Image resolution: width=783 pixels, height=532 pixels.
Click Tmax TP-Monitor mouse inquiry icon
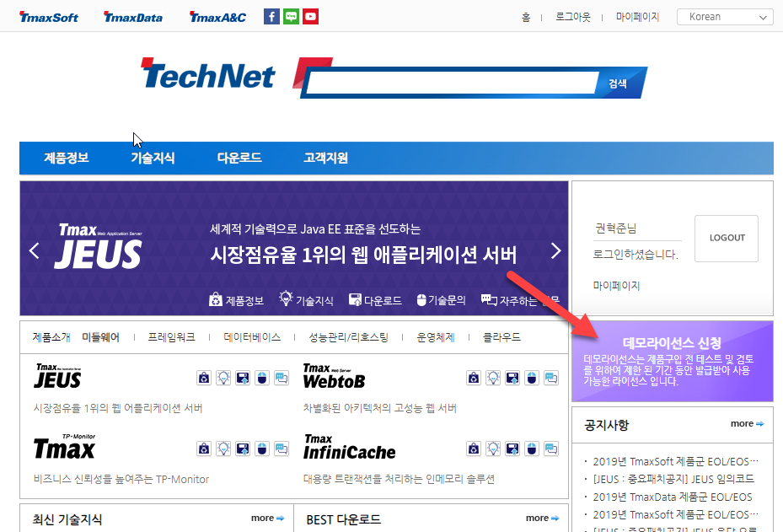click(262, 449)
